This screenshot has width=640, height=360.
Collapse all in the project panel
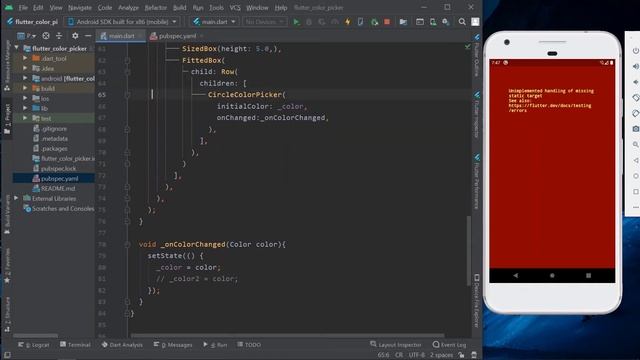[x=59, y=36]
